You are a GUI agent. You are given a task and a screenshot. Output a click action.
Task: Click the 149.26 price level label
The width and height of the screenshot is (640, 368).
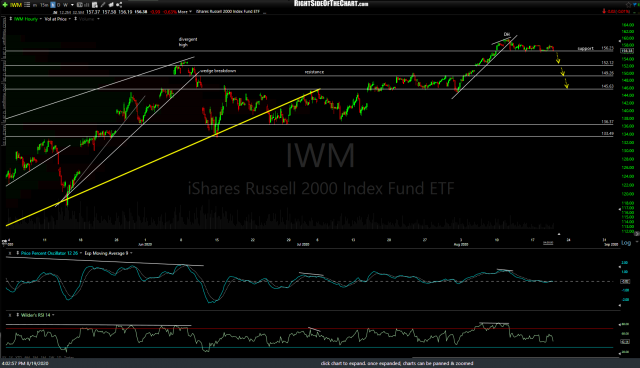(x=607, y=73)
